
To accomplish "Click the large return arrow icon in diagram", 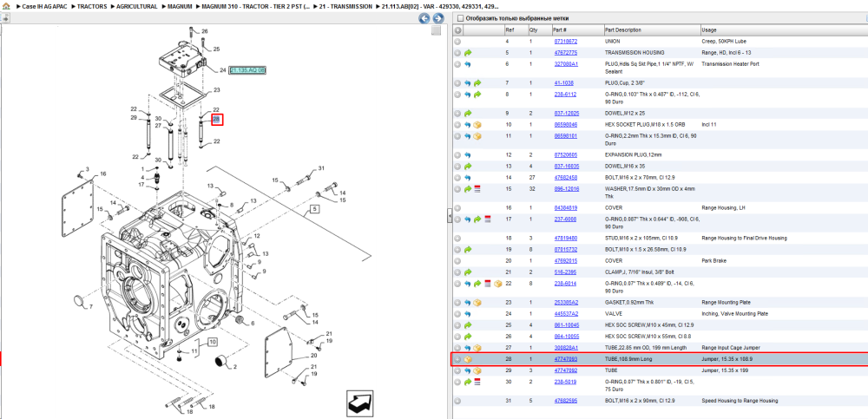I will tap(362, 404).
